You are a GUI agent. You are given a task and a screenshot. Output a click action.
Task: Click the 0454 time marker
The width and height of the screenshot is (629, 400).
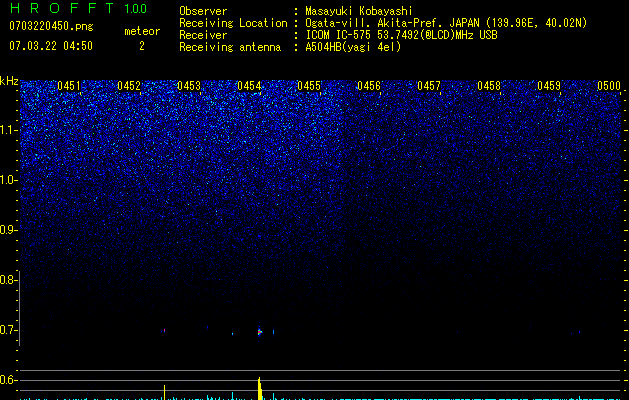click(x=249, y=86)
